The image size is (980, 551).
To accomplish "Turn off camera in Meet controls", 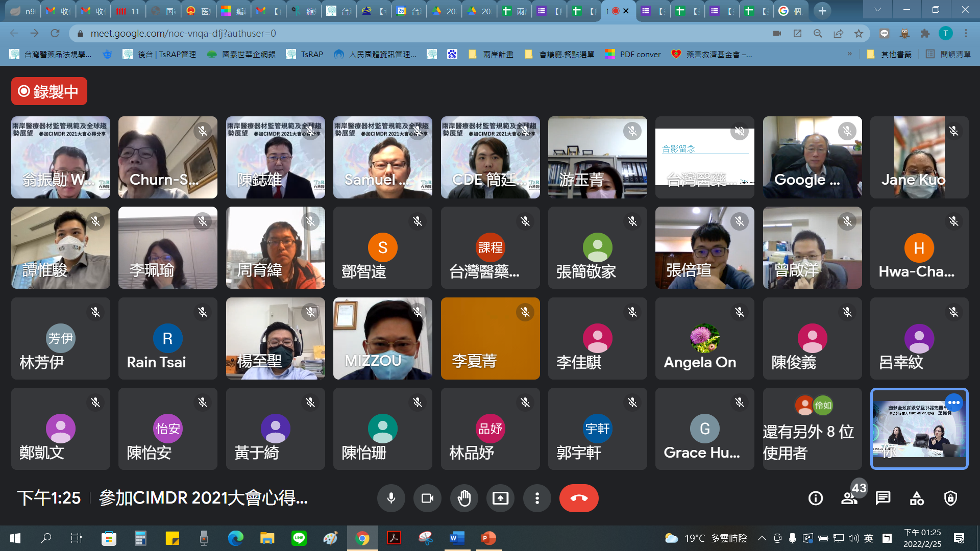I will (427, 498).
